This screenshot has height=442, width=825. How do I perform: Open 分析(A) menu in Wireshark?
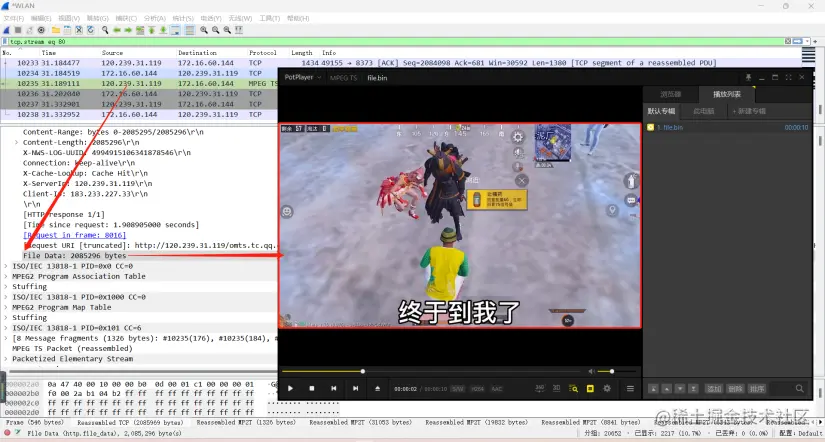tap(154, 18)
